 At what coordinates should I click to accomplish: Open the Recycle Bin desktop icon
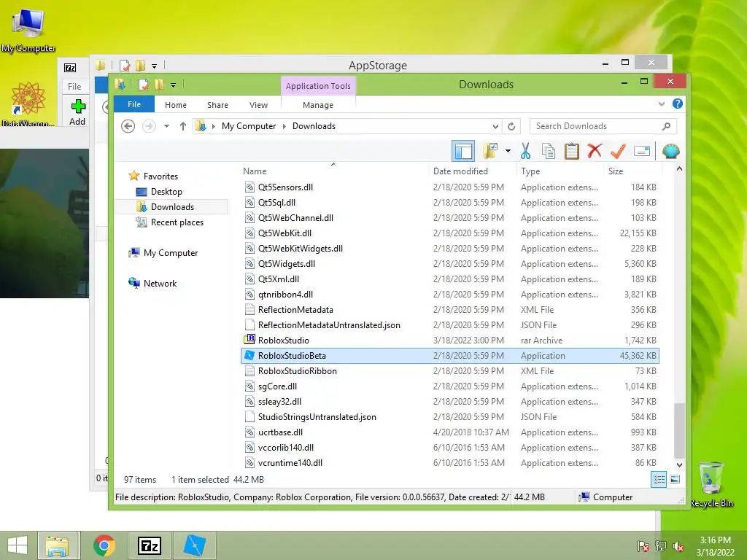click(711, 484)
